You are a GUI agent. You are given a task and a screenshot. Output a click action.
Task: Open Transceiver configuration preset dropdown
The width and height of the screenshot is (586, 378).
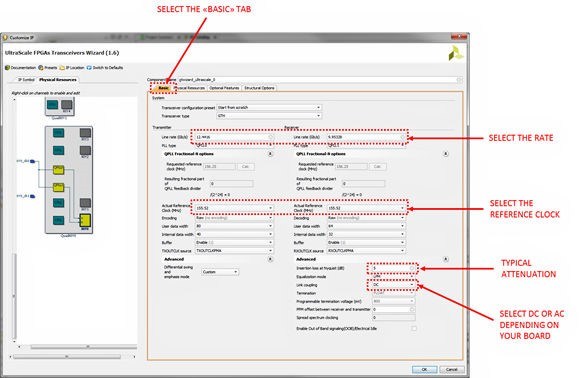click(x=269, y=108)
